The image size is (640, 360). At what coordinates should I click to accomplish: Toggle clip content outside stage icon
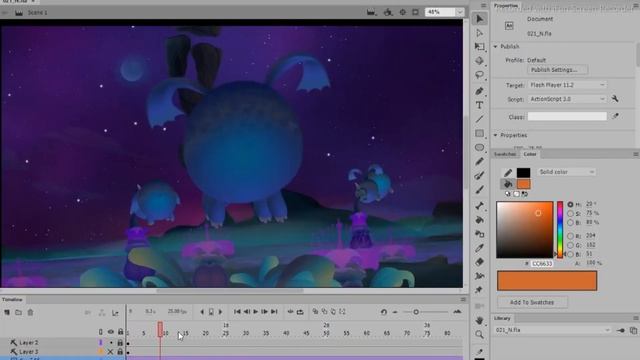coord(416,12)
